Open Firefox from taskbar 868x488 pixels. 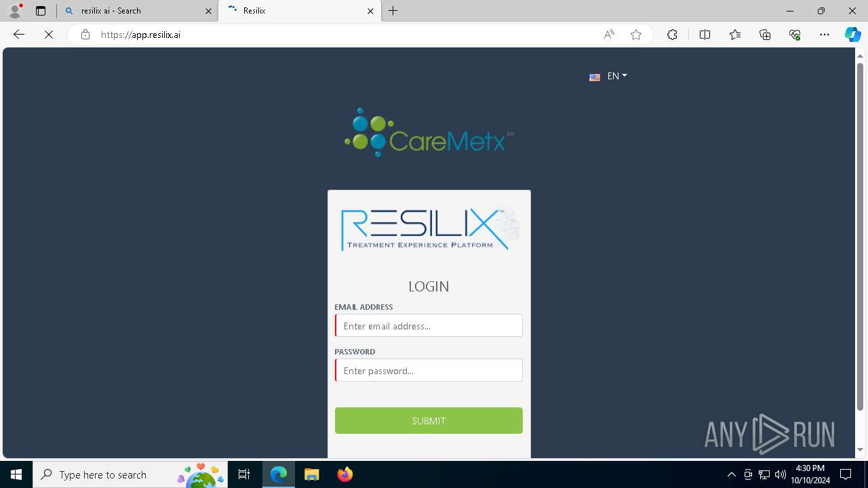[x=344, y=474]
